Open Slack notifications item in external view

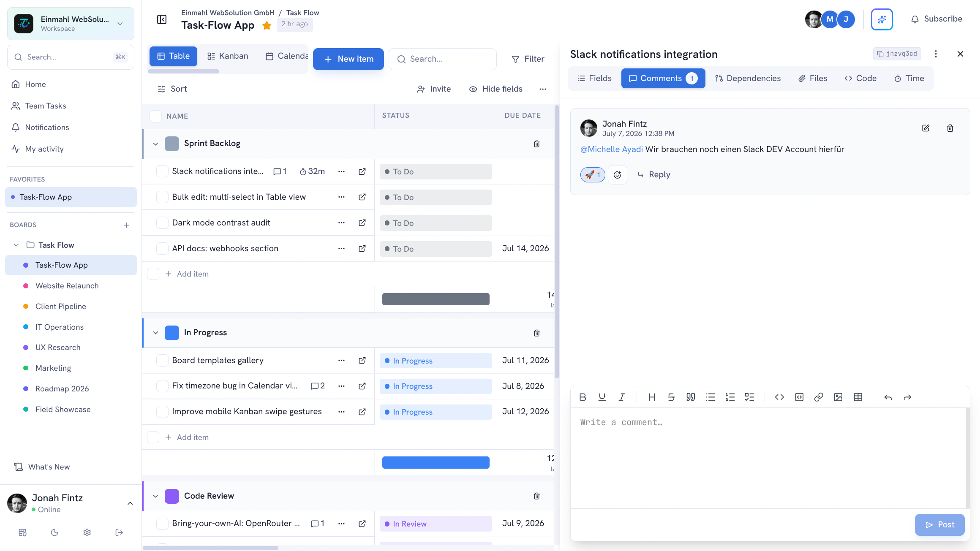(x=362, y=171)
